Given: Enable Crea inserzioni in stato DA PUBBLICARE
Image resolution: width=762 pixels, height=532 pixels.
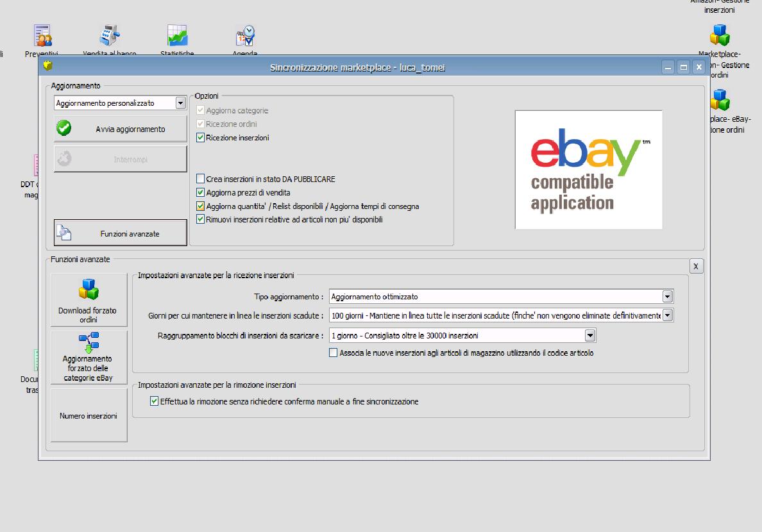Looking at the screenshot, I should point(200,179).
